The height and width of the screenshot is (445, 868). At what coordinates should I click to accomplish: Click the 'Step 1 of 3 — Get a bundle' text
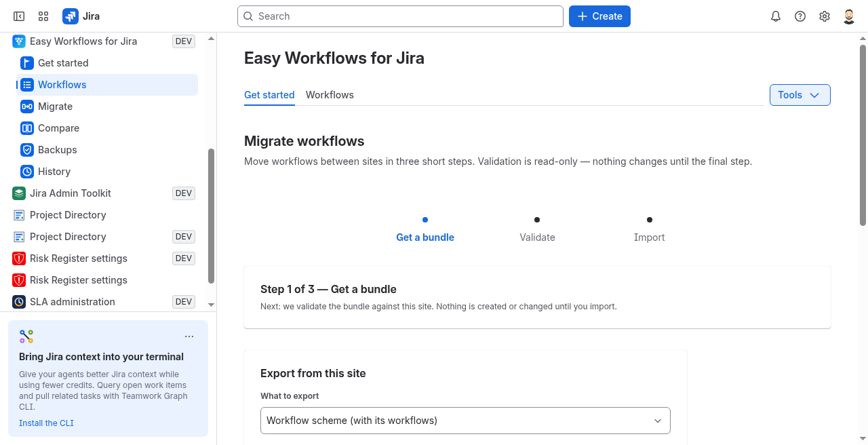point(328,289)
